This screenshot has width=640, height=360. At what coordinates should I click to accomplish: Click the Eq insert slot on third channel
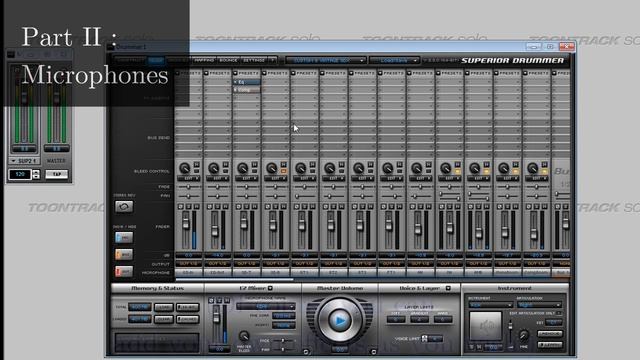coord(247,82)
